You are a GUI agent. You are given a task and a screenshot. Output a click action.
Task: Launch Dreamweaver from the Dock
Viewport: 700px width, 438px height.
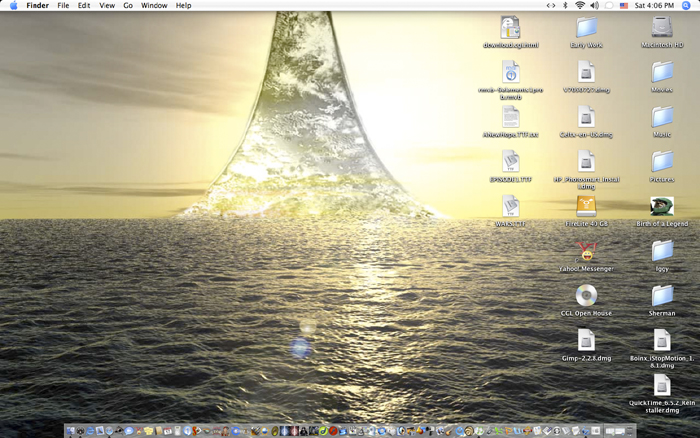pos(324,431)
